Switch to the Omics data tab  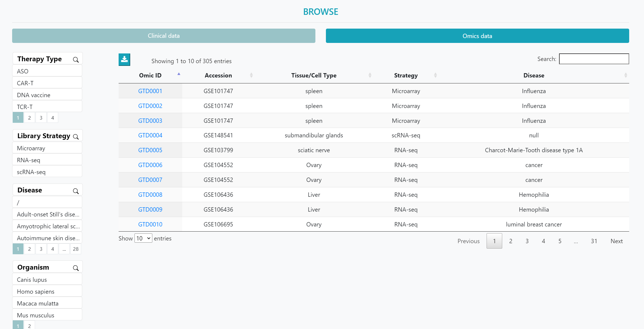coord(477,36)
